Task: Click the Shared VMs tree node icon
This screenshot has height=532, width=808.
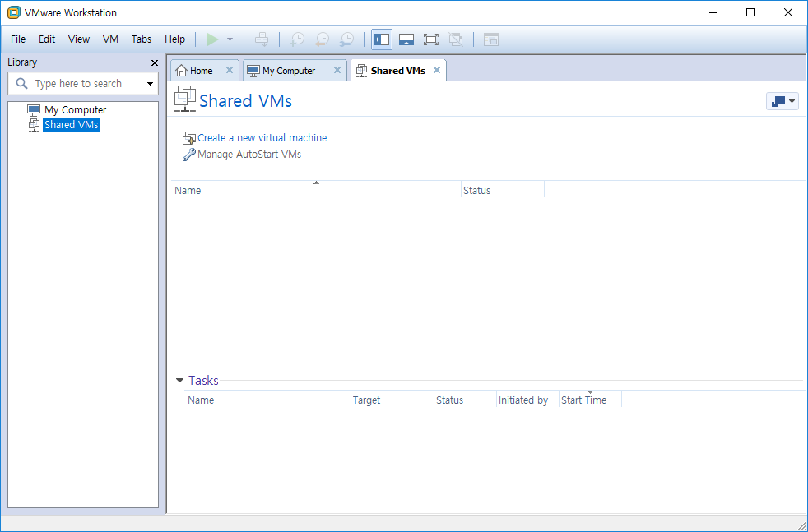Action: [34, 125]
